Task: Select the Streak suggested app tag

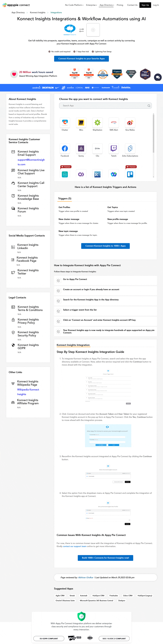Action: pyautogui.click(x=72, y=595)
